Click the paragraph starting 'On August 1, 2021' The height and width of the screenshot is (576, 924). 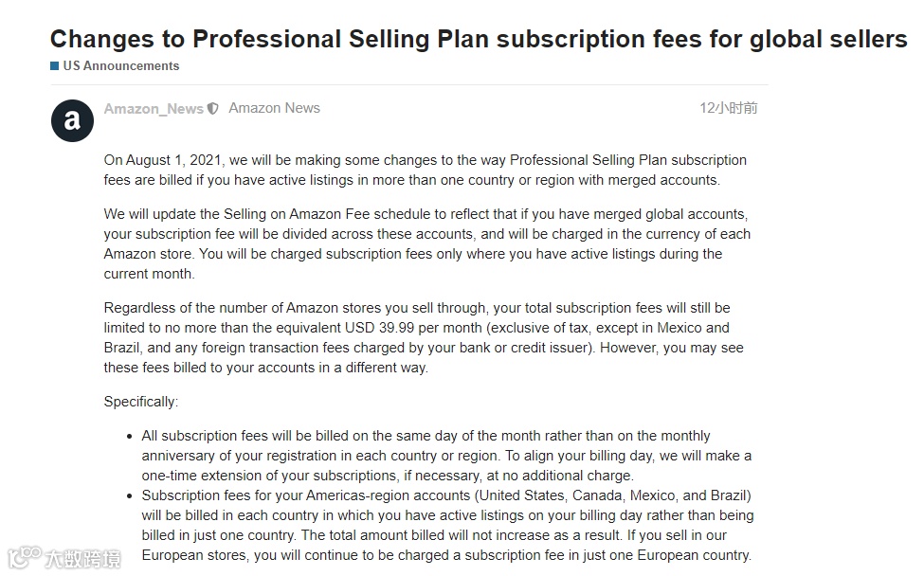coord(426,171)
